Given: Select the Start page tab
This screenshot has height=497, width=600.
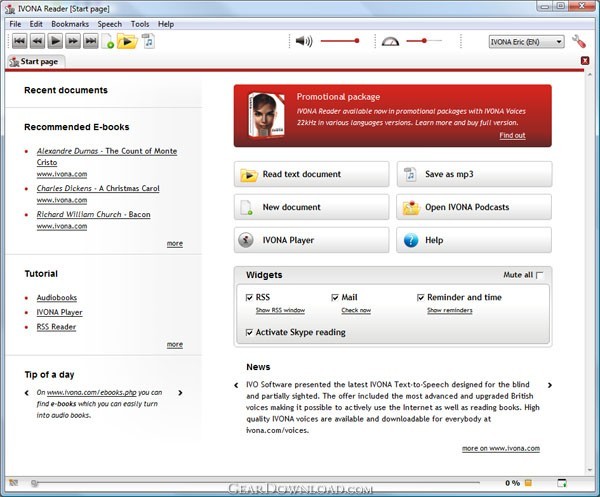Looking at the screenshot, I should (35, 62).
